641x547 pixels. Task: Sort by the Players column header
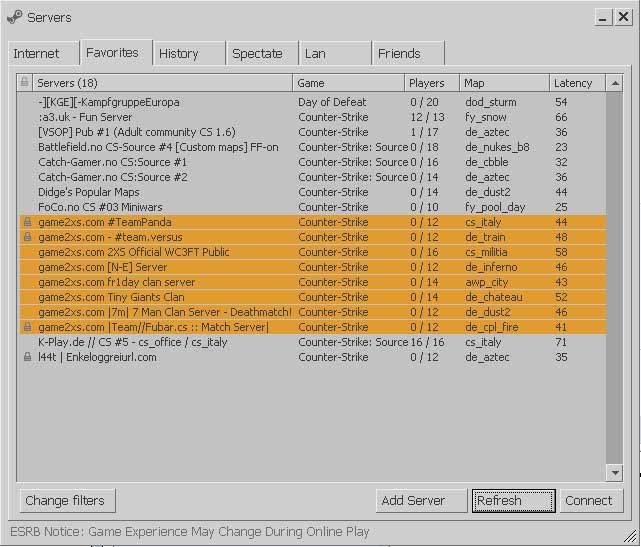click(x=432, y=83)
